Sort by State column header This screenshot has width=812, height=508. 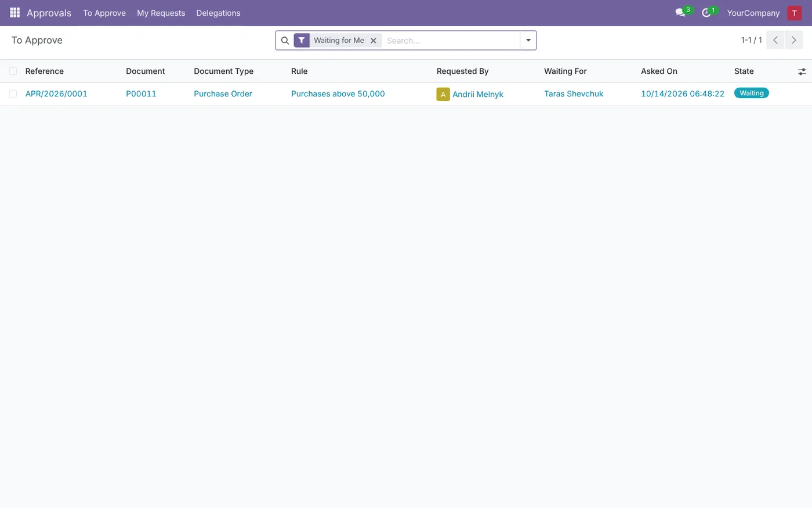744,71
